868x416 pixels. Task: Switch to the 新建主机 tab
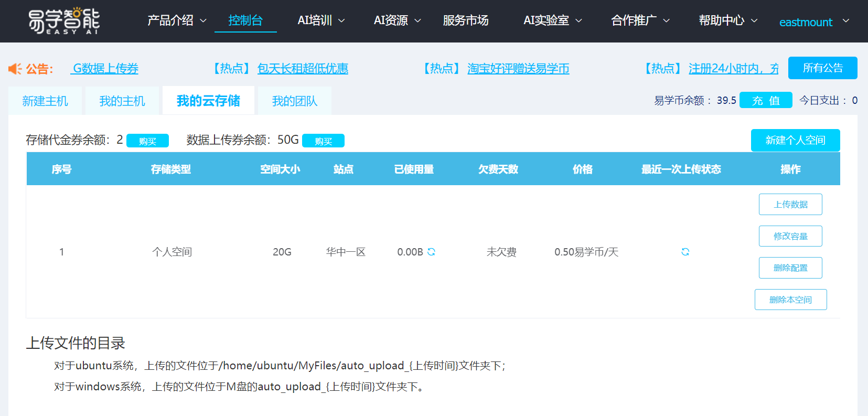[x=45, y=101]
